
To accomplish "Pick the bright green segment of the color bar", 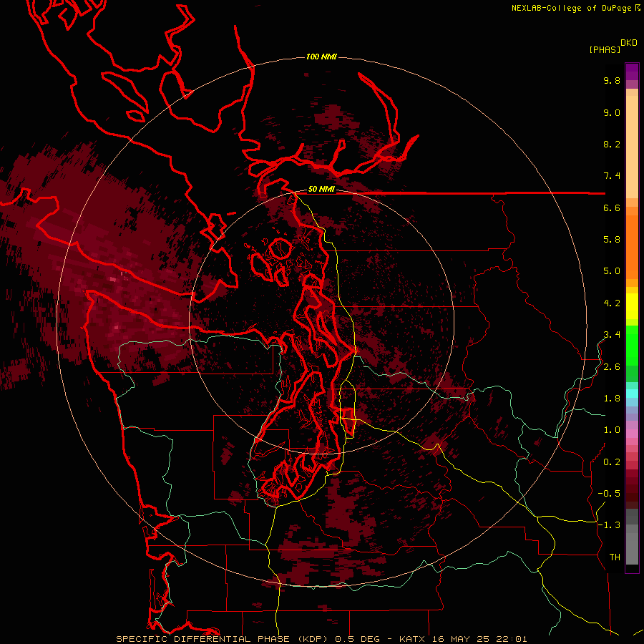I will pyautogui.click(x=632, y=345).
